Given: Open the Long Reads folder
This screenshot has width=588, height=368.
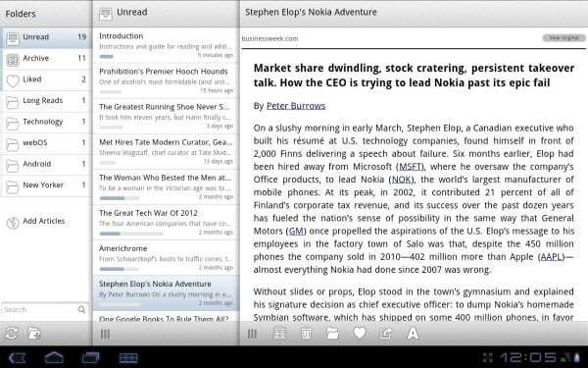Looking at the screenshot, I should pos(46,101).
